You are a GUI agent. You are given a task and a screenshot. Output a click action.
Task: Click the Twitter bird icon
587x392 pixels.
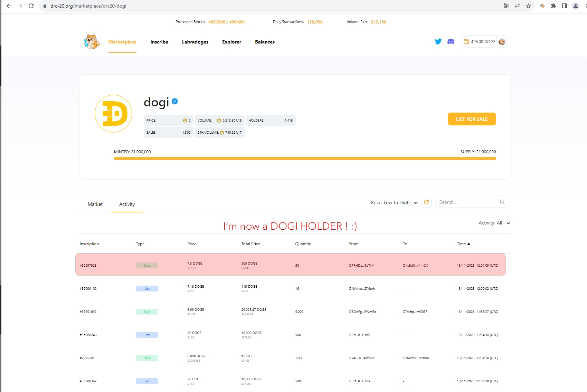pyautogui.click(x=438, y=41)
